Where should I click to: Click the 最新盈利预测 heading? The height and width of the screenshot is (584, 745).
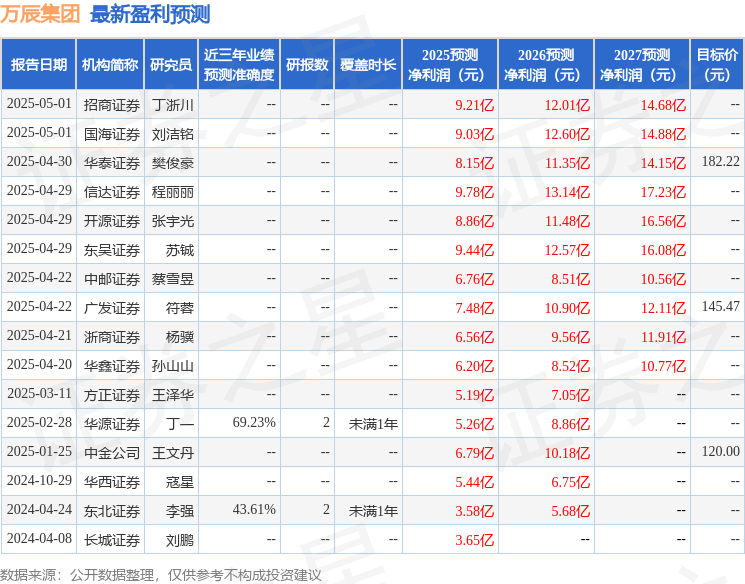pos(150,14)
